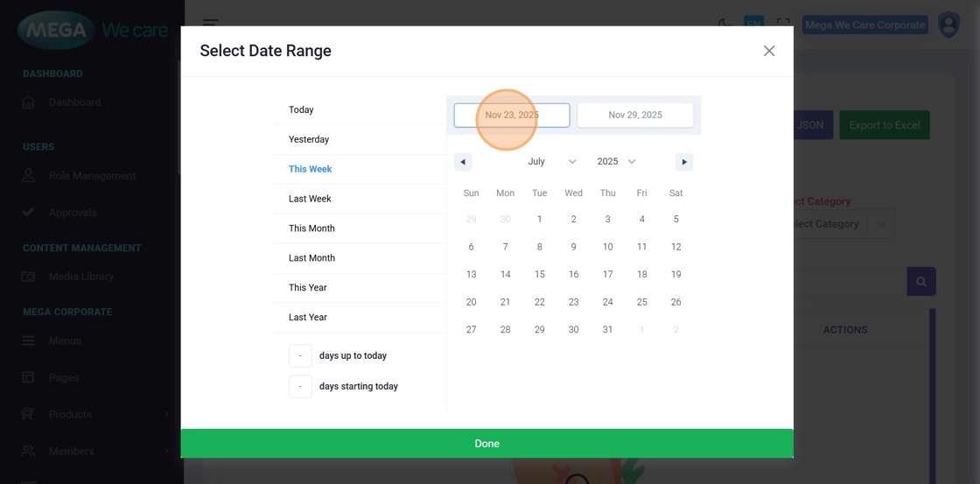
Task: Open the year dropdown showing 2025
Action: (x=616, y=162)
